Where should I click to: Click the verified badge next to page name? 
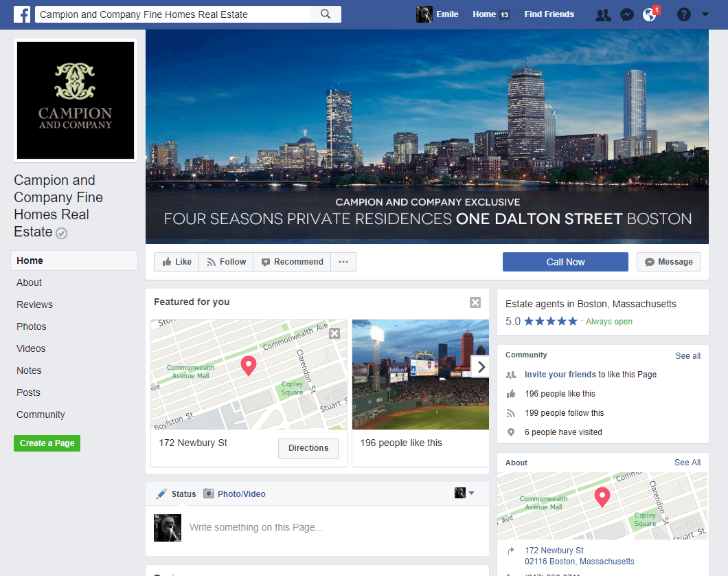coord(61,233)
